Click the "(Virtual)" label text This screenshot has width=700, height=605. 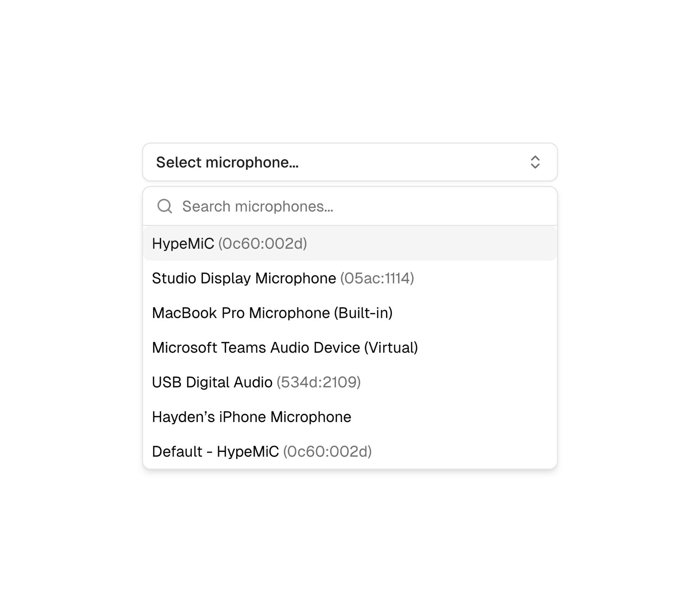click(391, 347)
